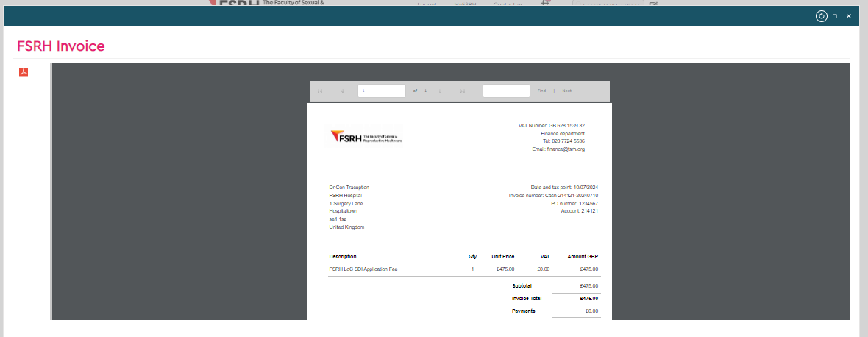
Task: Click the 'Qty' column header
Action: tap(472, 257)
